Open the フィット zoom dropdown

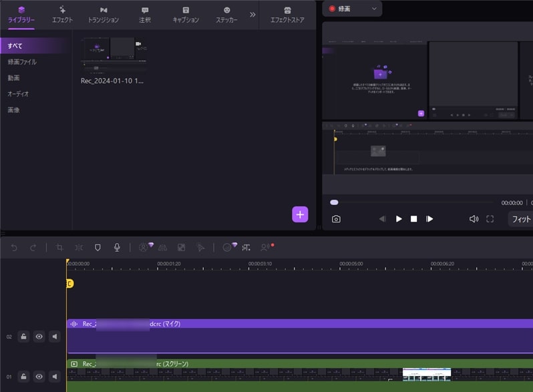(x=520, y=219)
